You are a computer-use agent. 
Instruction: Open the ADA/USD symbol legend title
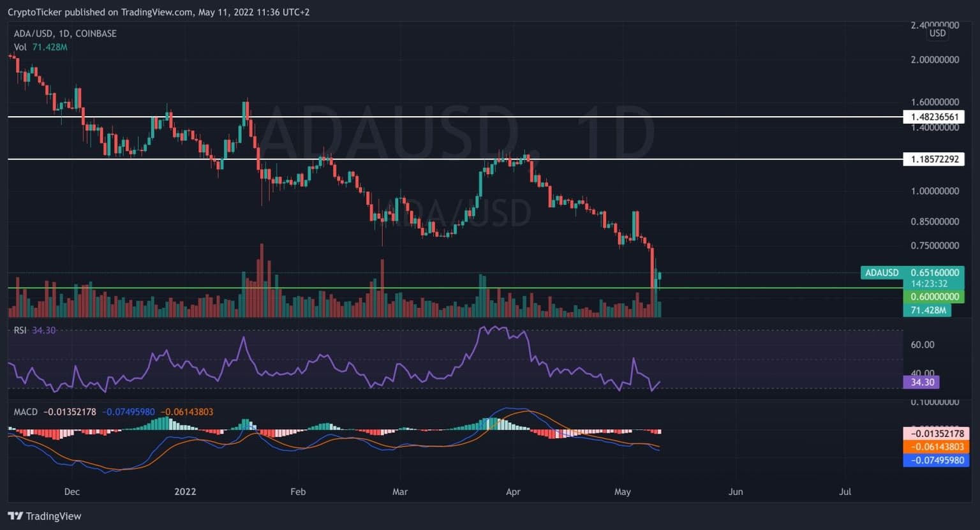tap(65, 33)
